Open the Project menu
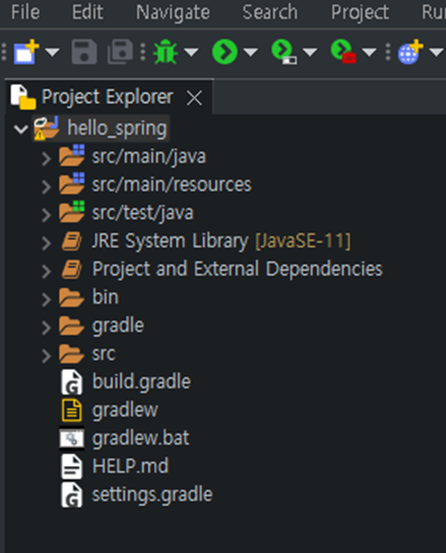The height and width of the screenshot is (553, 446). (360, 12)
